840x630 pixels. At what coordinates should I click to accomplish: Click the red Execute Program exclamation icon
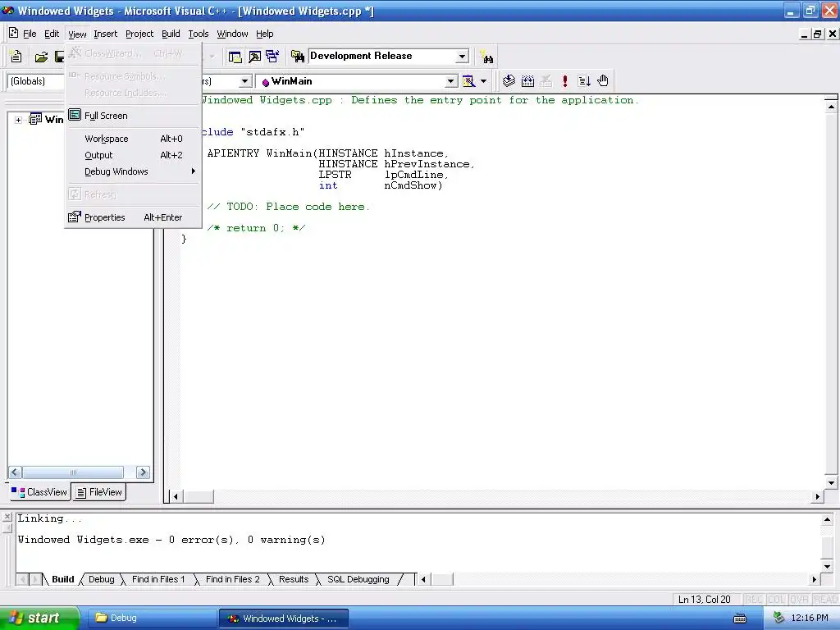(x=564, y=81)
